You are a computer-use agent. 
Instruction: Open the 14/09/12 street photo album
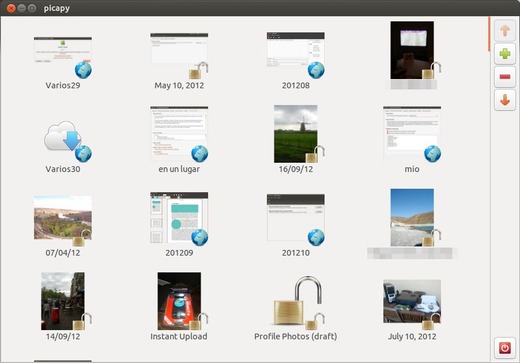coord(63,301)
